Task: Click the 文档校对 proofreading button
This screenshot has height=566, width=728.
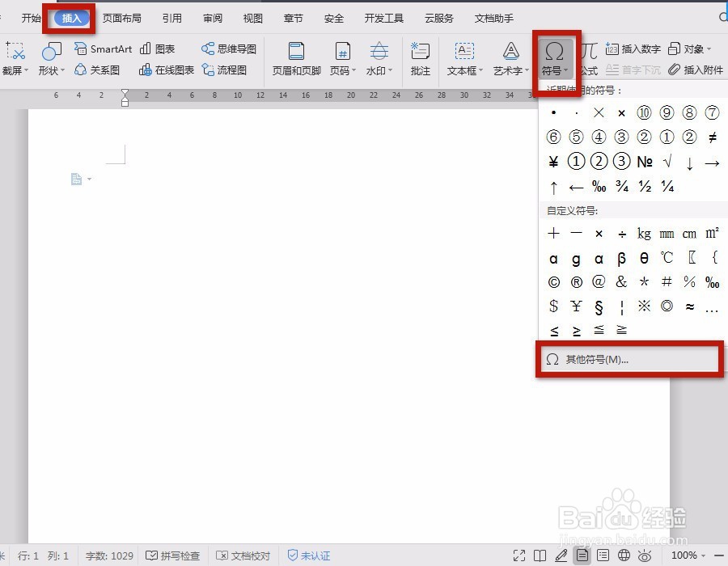Action: (243, 555)
